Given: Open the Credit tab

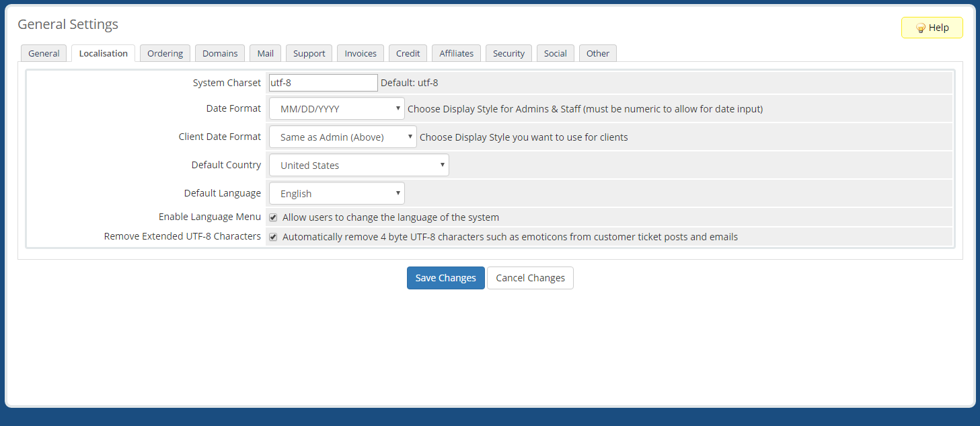Looking at the screenshot, I should [x=408, y=54].
